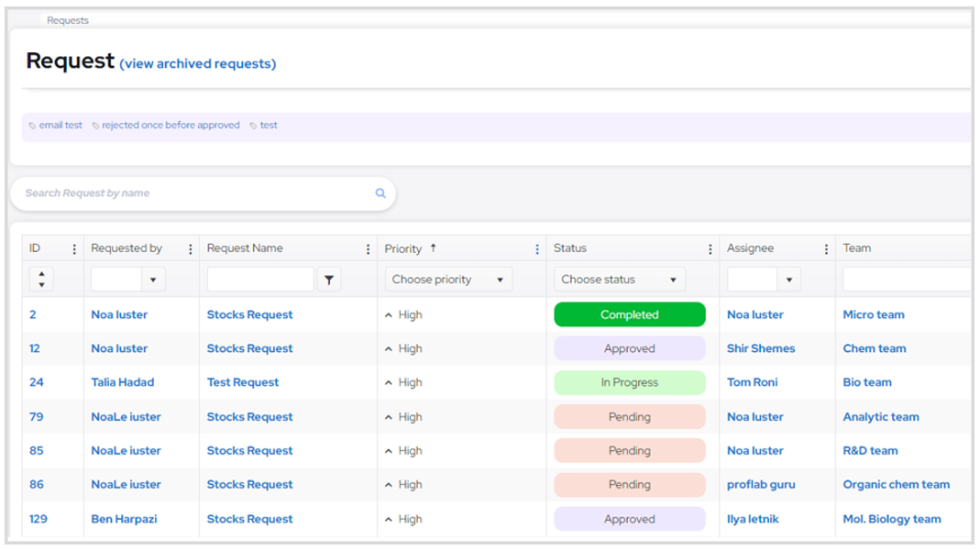Select the 'rejected once before approved' tag

click(171, 126)
